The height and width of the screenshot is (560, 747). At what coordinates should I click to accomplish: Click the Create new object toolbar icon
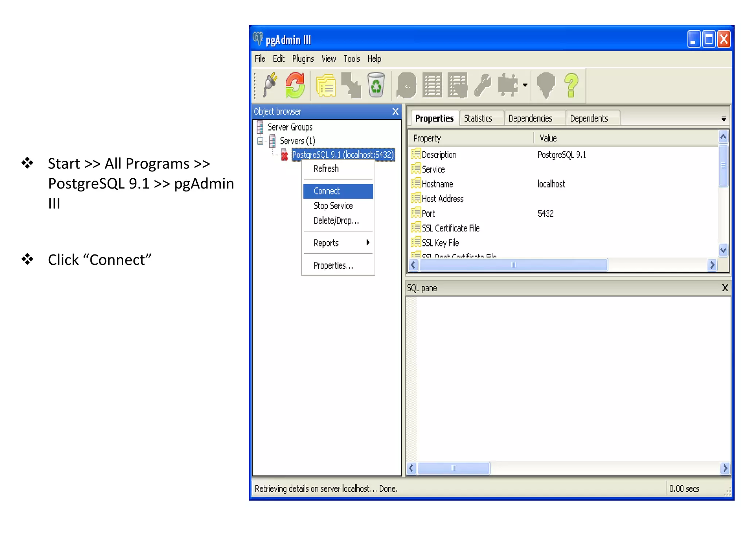(x=351, y=85)
